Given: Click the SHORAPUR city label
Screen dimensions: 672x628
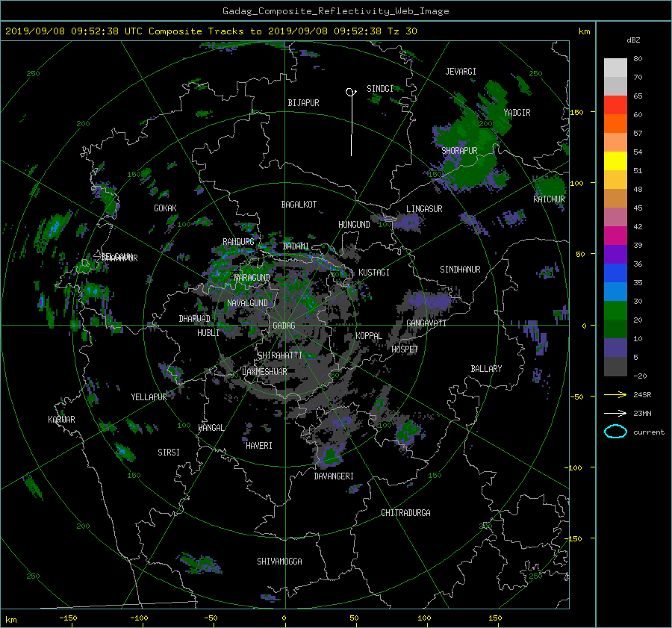Looking at the screenshot, I should click(x=459, y=151).
